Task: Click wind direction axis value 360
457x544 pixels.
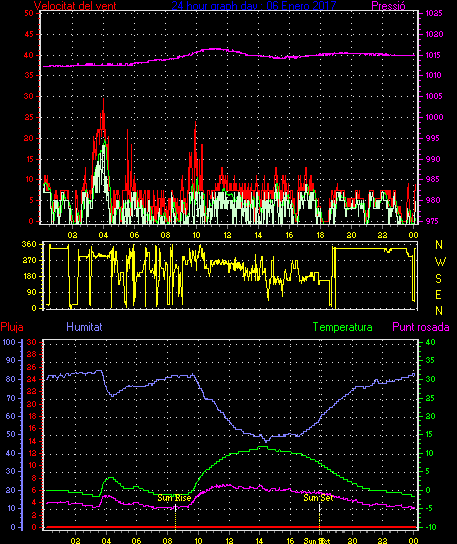Action: tap(29, 244)
